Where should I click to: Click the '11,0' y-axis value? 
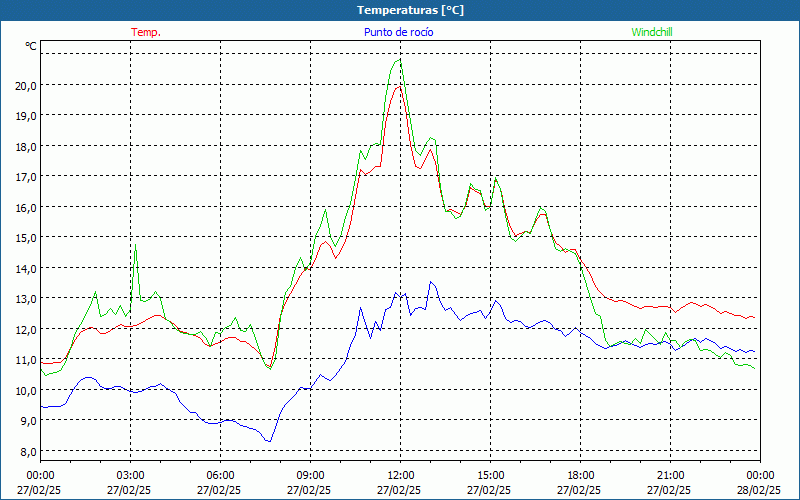tap(26, 360)
